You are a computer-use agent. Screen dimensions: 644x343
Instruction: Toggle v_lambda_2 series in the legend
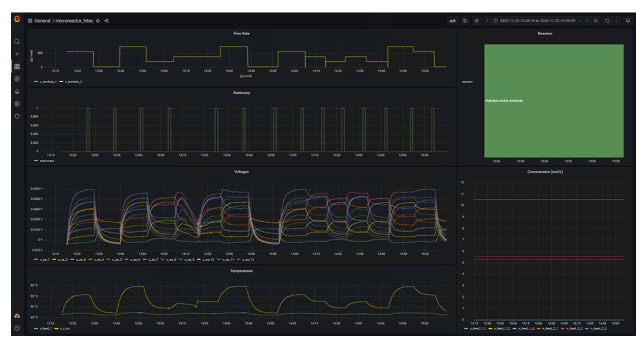pos(73,82)
